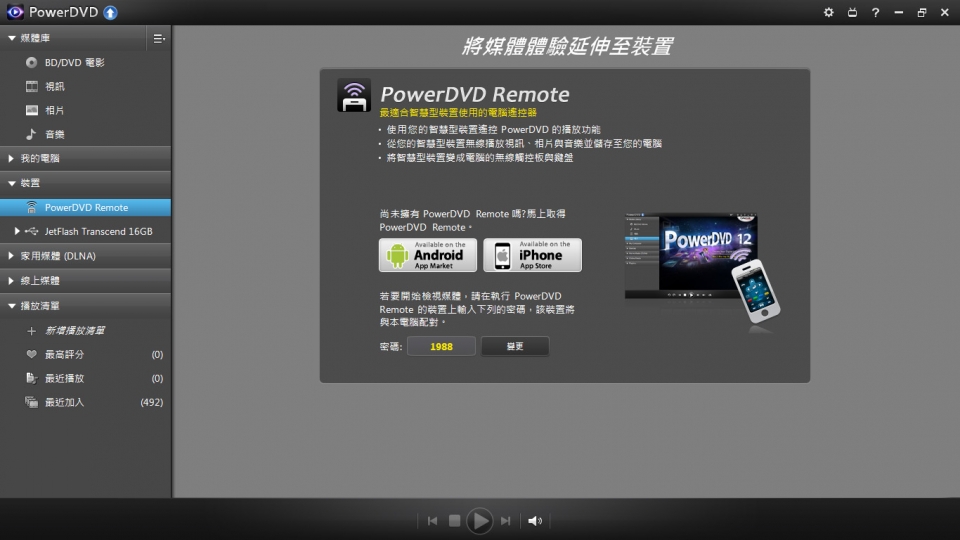Click the 最近加入 count (492)
Viewport: 960px width, 540px height.
(x=151, y=402)
